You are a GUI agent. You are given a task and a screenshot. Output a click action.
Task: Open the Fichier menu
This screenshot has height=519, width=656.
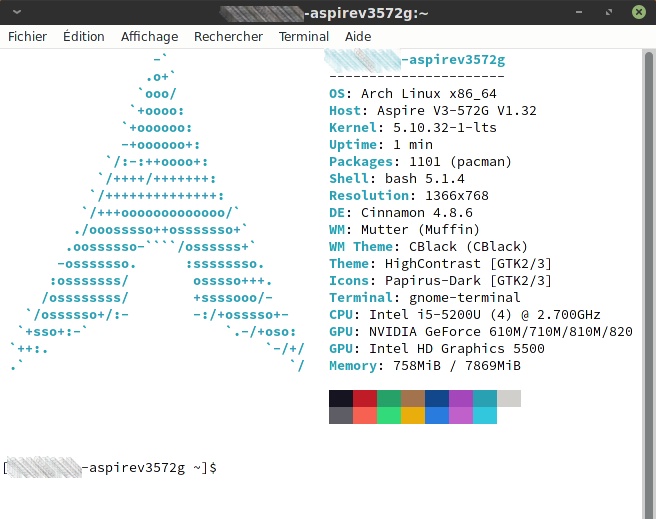point(28,36)
